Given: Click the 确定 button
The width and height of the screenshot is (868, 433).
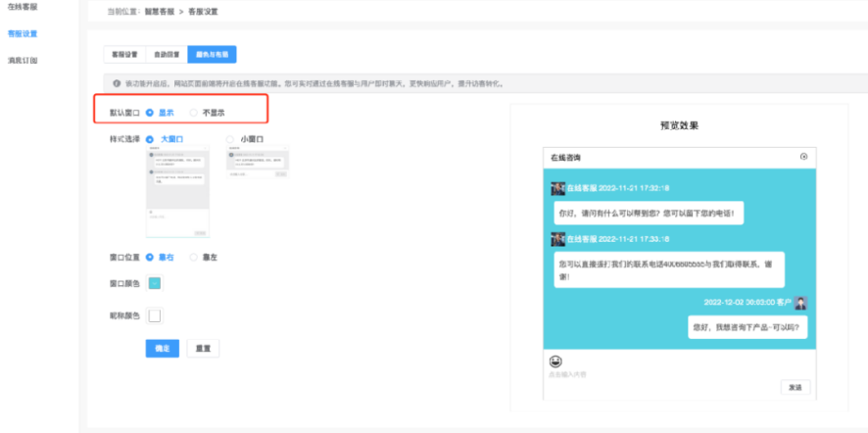Looking at the screenshot, I should tap(163, 349).
